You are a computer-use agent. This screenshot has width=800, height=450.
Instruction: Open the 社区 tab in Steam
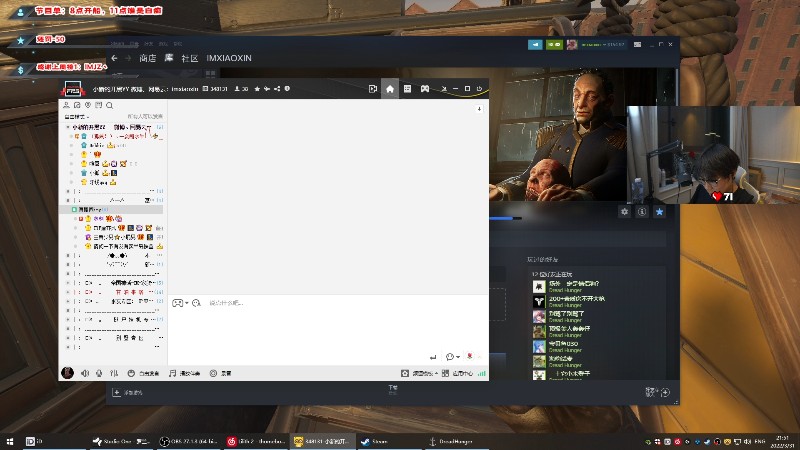[190, 58]
